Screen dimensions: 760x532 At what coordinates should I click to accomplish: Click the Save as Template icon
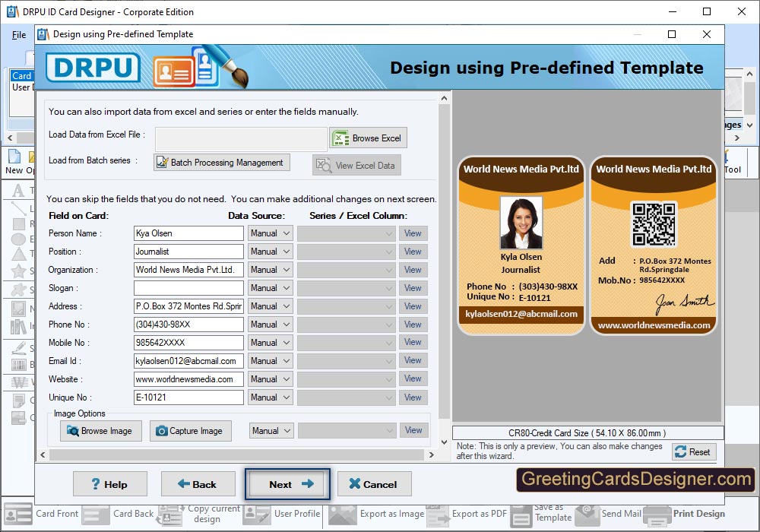pos(521,517)
